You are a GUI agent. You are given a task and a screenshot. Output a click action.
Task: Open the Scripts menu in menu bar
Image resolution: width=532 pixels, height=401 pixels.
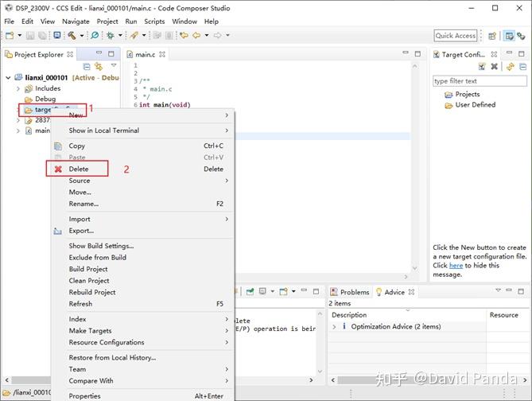click(x=154, y=21)
